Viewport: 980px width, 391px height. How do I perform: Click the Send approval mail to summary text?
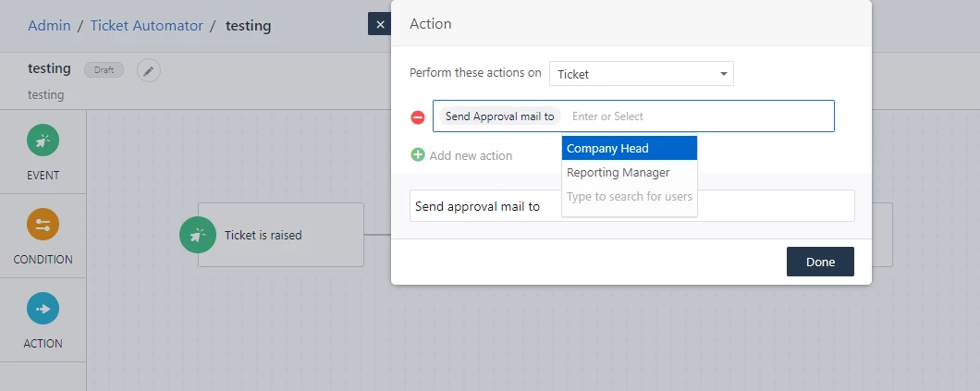click(x=477, y=206)
